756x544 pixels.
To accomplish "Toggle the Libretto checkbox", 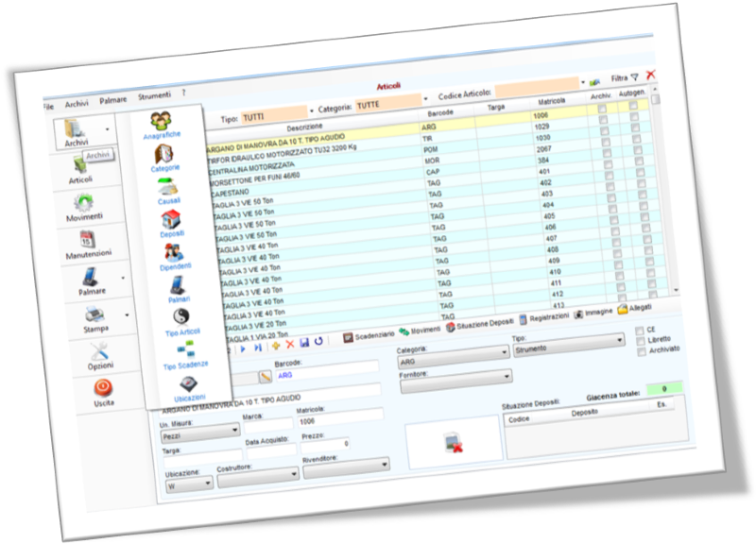I will (641, 341).
